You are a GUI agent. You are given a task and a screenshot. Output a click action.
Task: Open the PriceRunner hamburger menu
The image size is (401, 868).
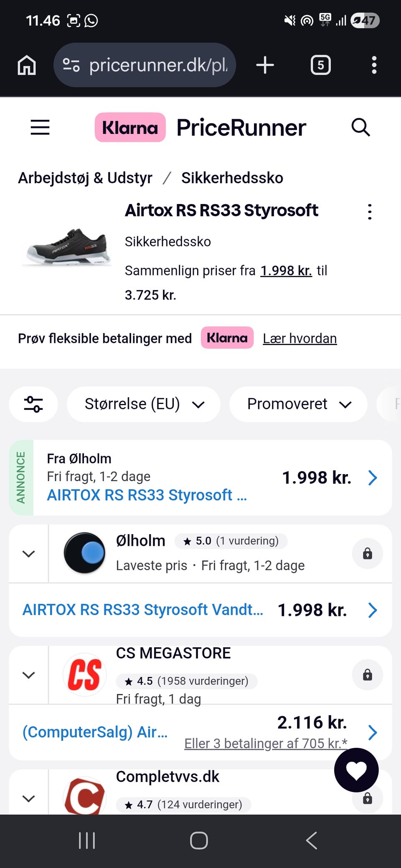pos(40,127)
